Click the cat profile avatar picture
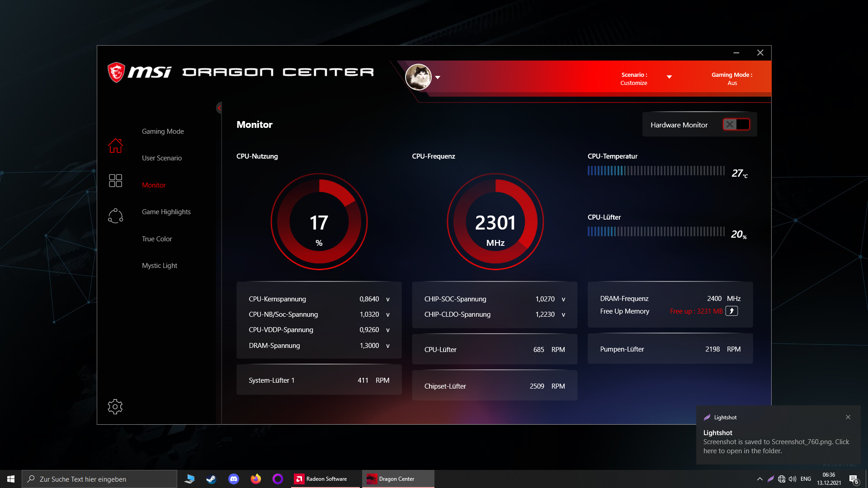 click(418, 77)
